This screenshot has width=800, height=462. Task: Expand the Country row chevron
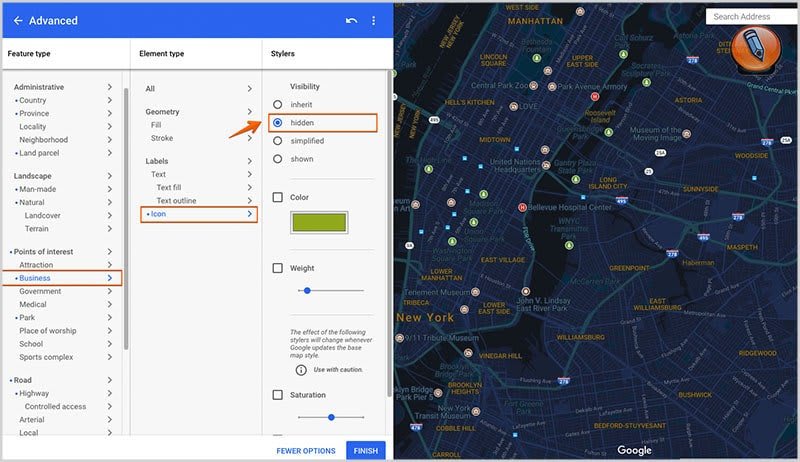110,100
